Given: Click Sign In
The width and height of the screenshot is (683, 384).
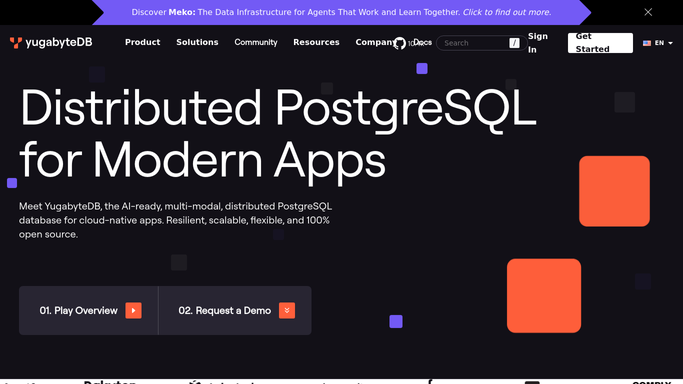Looking at the screenshot, I should [x=538, y=43].
